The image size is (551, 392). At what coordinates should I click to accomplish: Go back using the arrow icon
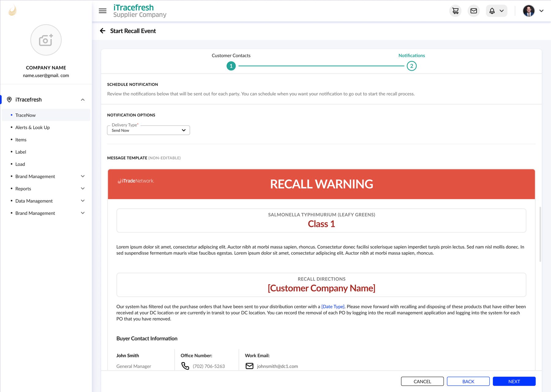point(103,31)
